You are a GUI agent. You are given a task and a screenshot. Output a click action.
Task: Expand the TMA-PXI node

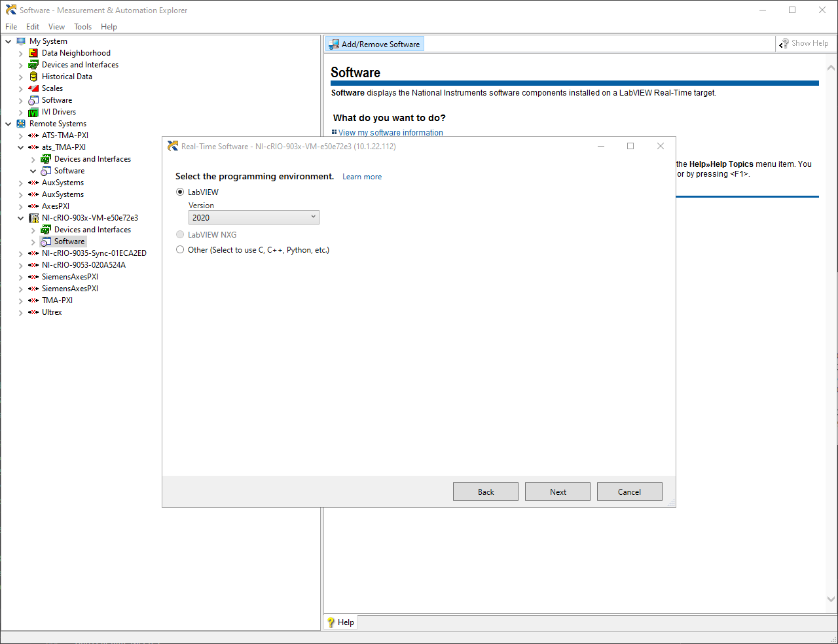point(21,300)
